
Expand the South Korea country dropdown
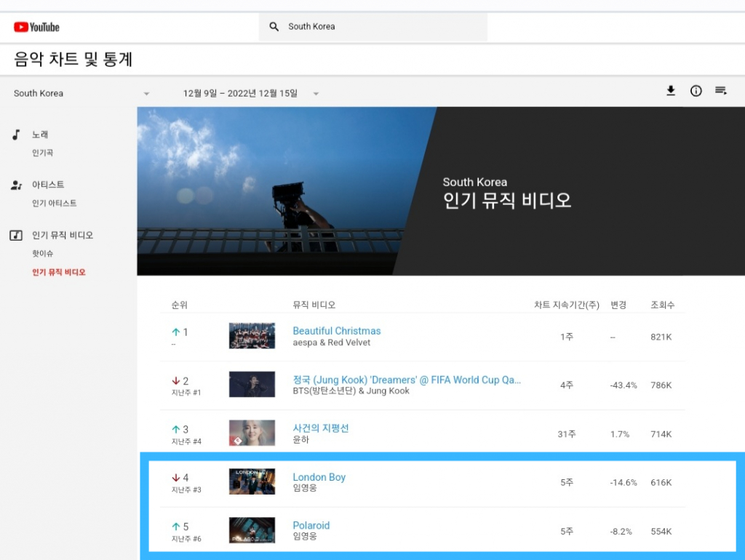tap(146, 94)
